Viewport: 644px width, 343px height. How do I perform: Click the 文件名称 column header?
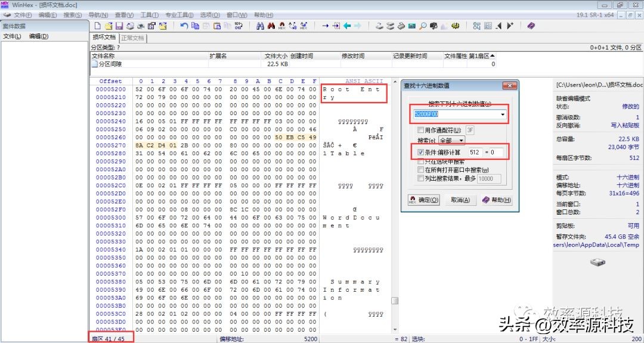pos(149,56)
